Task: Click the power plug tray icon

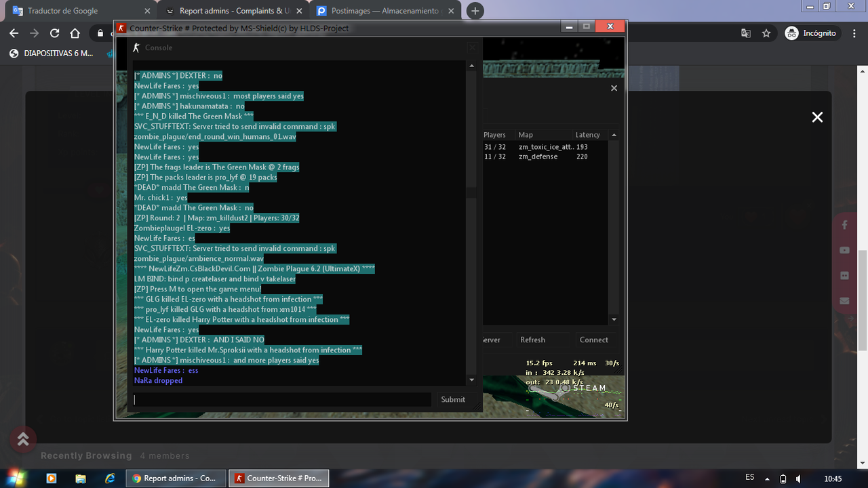Action: tap(783, 479)
